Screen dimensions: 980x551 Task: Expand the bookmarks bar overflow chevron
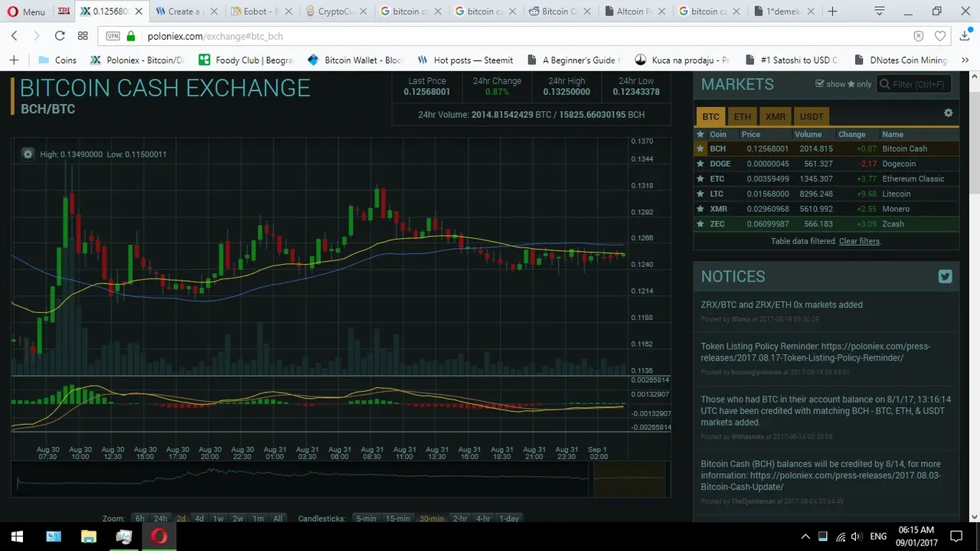pos(964,60)
